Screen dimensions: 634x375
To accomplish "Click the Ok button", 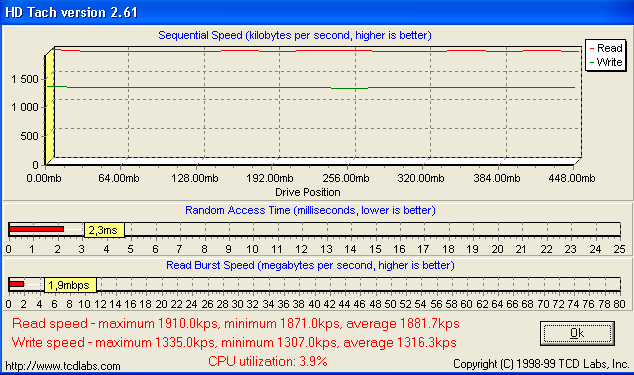I will (577, 333).
